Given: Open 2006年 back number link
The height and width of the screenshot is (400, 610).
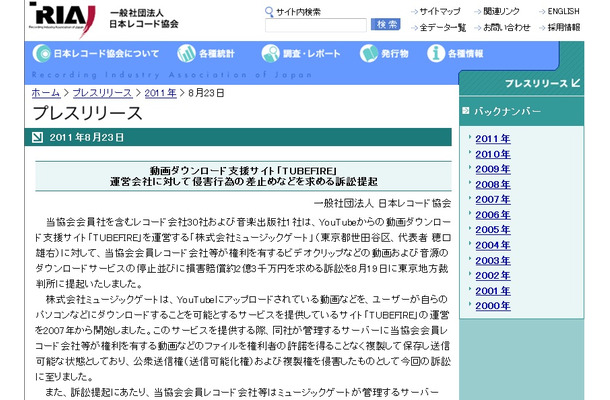Looking at the screenshot, I should [x=493, y=215].
